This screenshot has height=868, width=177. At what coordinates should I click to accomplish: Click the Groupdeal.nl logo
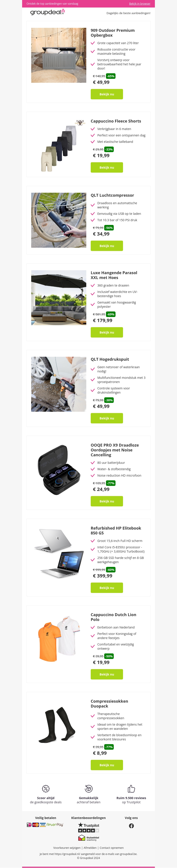[x=48, y=12]
